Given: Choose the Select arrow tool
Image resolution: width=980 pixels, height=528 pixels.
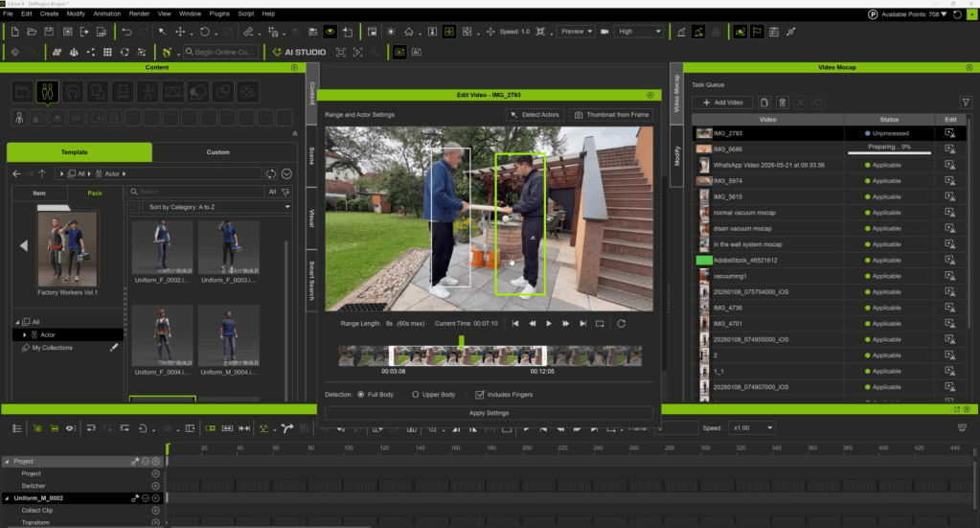Looking at the screenshot, I should (x=162, y=32).
